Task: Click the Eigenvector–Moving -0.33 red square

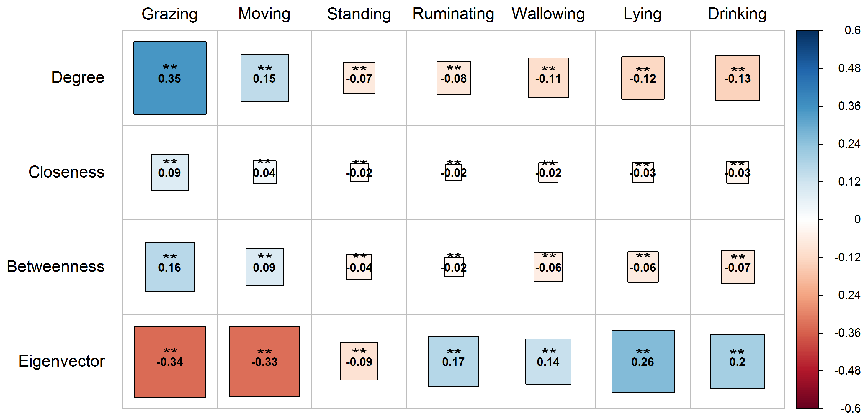Action: click(264, 361)
